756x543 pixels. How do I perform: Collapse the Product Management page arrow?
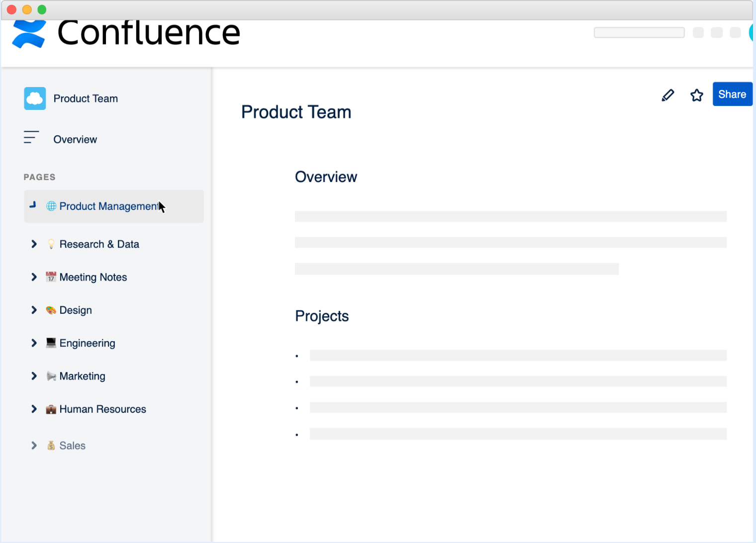tap(33, 205)
